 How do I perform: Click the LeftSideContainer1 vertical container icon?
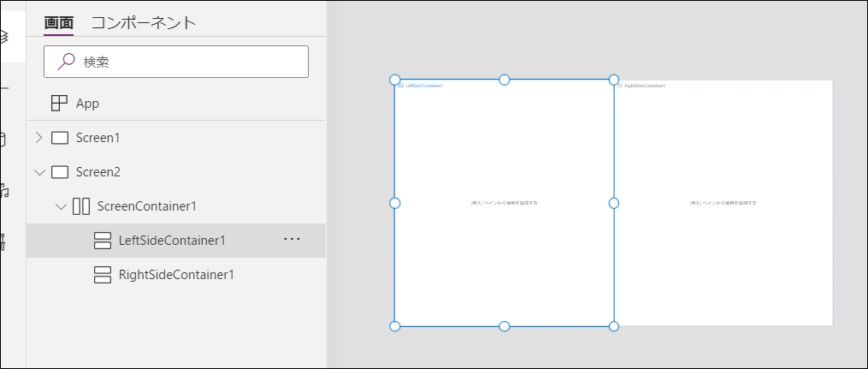point(103,241)
